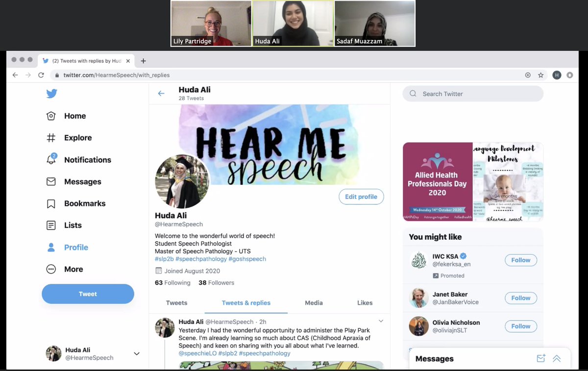Image resolution: width=588 pixels, height=371 pixels.
Task: Open the Language Development Milestones image
Action: click(508, 182)
